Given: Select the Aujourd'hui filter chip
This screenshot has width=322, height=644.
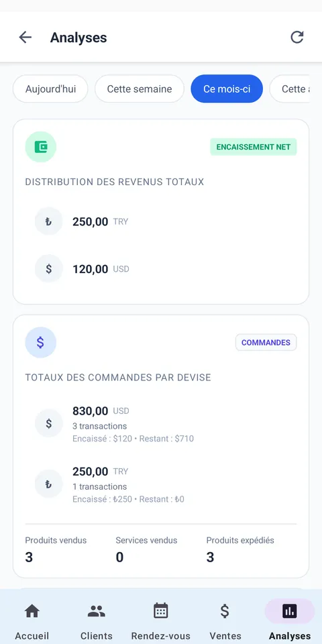Looking at the screenshot, I should click(x=50, y=89).
